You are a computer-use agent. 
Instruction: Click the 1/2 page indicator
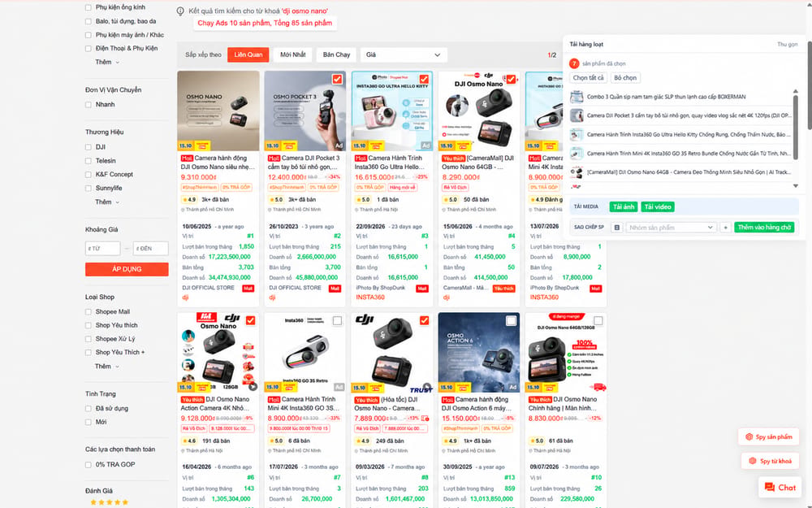[x=552, y=55]
